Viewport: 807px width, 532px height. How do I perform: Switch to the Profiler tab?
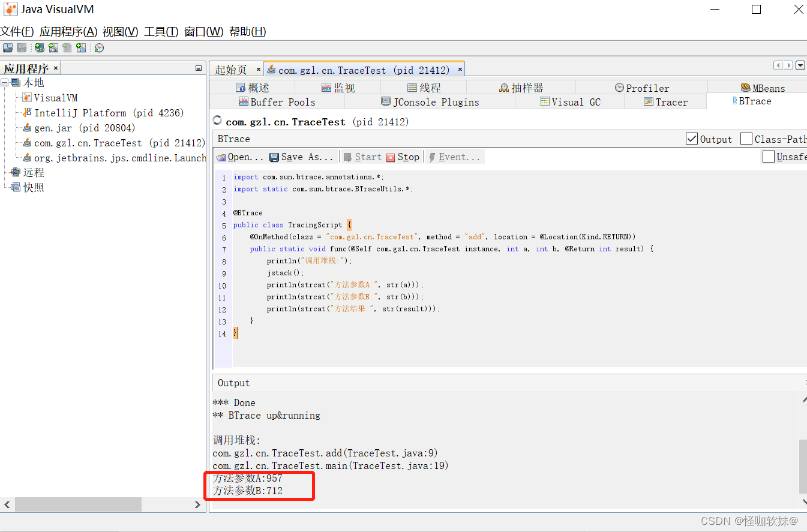pyautogui.click(x=642, y=88)
